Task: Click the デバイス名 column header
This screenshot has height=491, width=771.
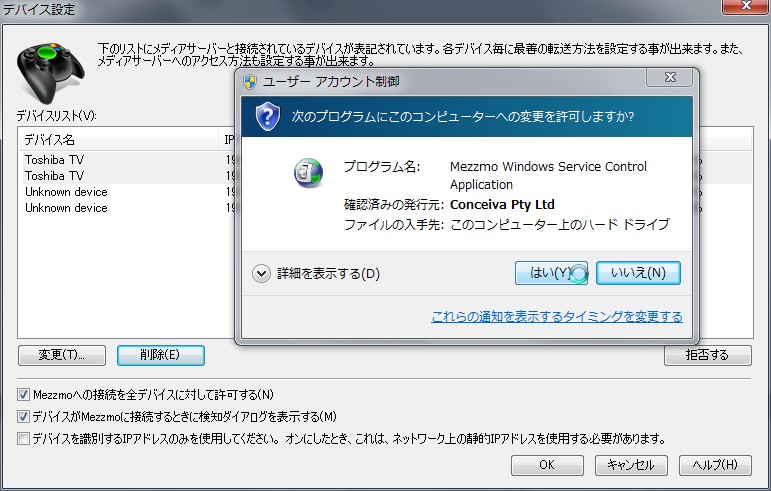Action: point(118,140)
